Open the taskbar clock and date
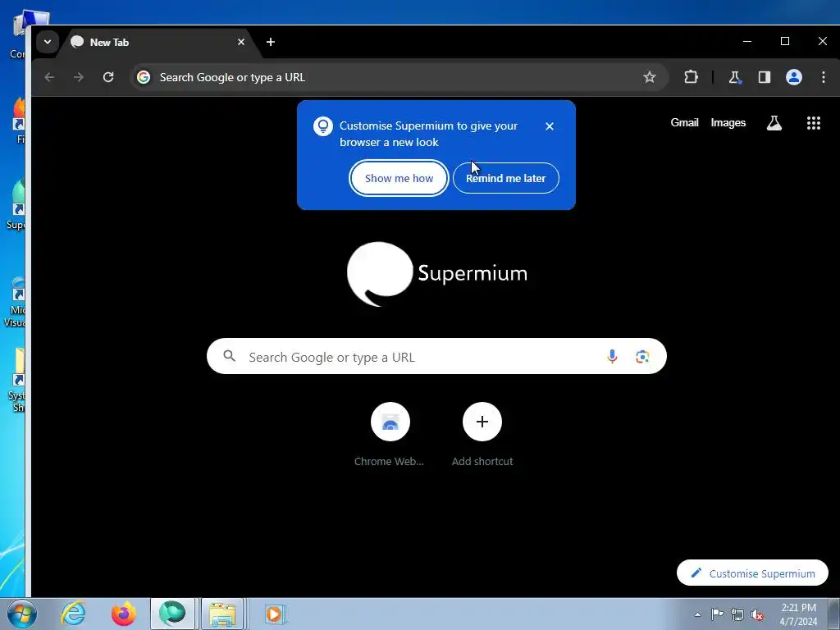The width and height of the screenshot is (840, 630). coord(798,614)
